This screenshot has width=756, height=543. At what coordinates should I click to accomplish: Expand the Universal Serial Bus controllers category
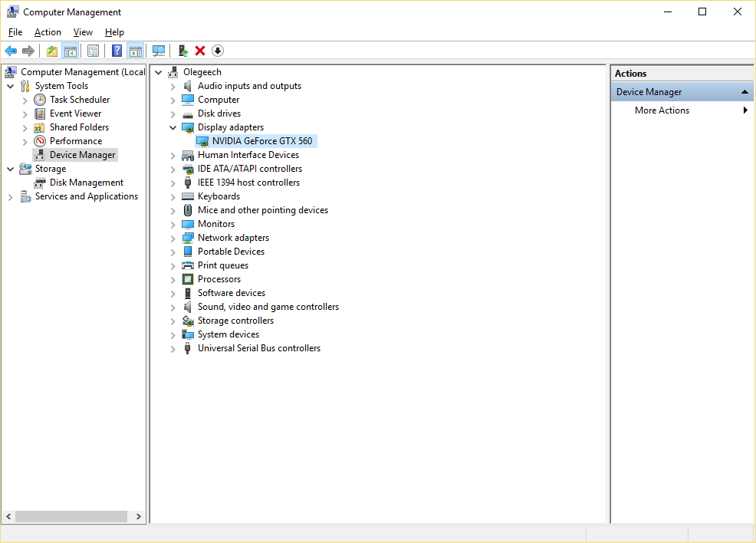(173, 349)
